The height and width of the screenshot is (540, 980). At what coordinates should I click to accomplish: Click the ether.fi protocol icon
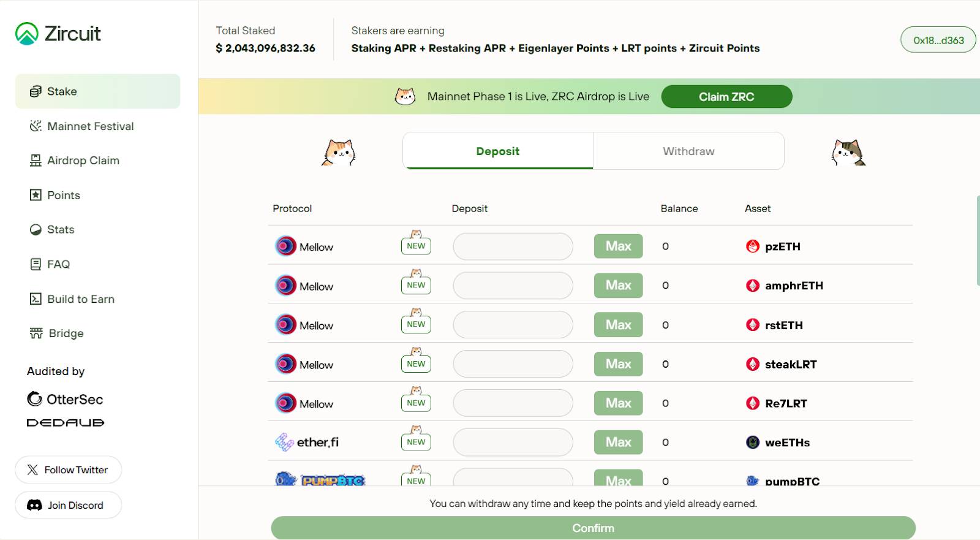tap(284, 442)
